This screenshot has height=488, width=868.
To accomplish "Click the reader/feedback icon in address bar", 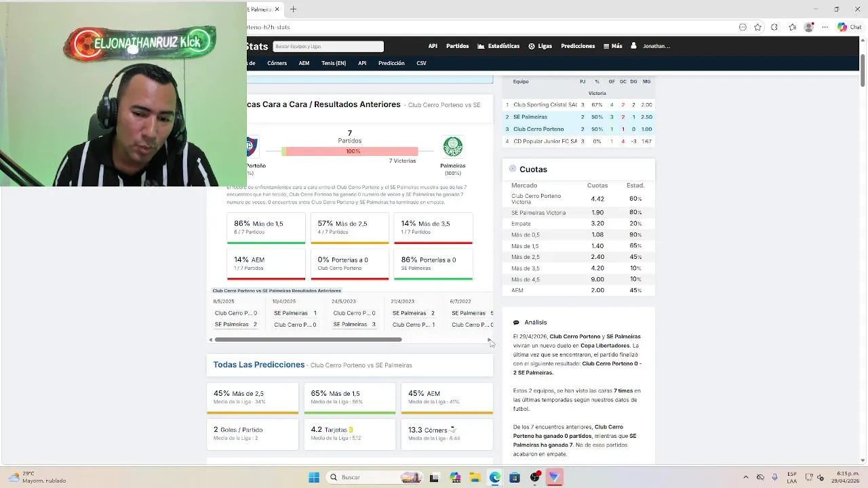I will [743, 27].
